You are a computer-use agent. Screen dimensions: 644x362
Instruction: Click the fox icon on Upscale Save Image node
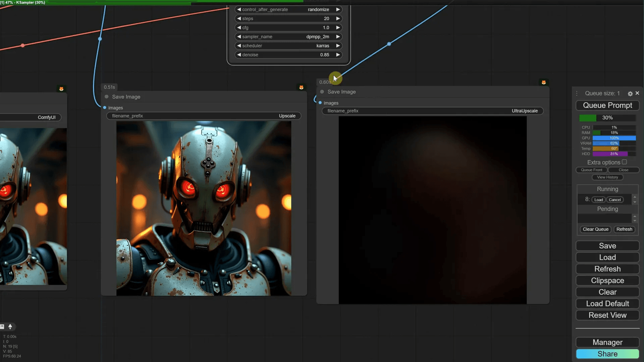coord(301,87)
